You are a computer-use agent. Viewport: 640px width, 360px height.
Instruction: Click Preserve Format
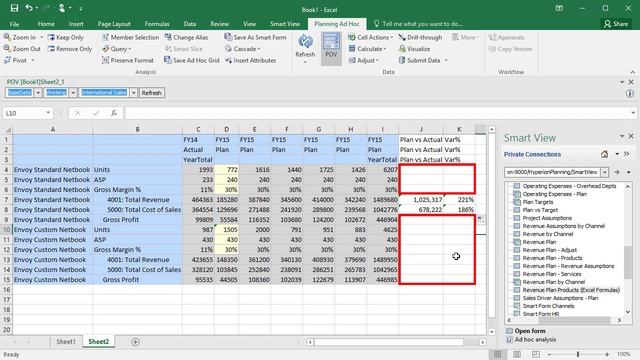[128, 60]
